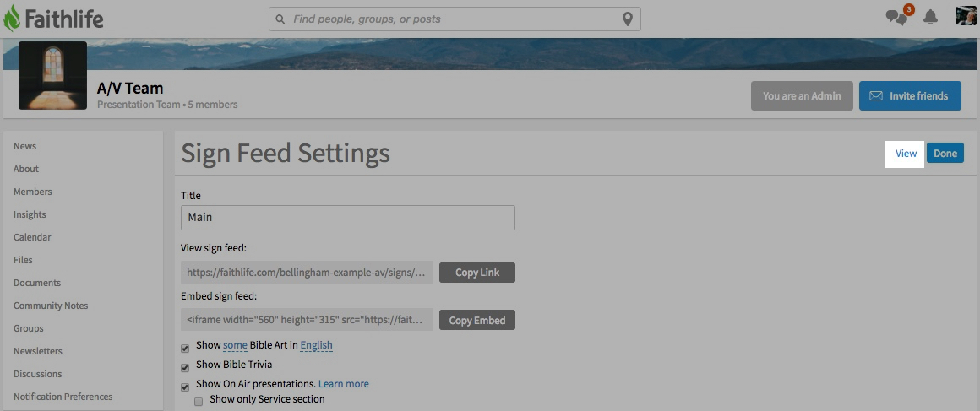This screenshot has width=980, height=411.
Task: Click the envelope icon on Invite friends
Action: pos(876,96)
